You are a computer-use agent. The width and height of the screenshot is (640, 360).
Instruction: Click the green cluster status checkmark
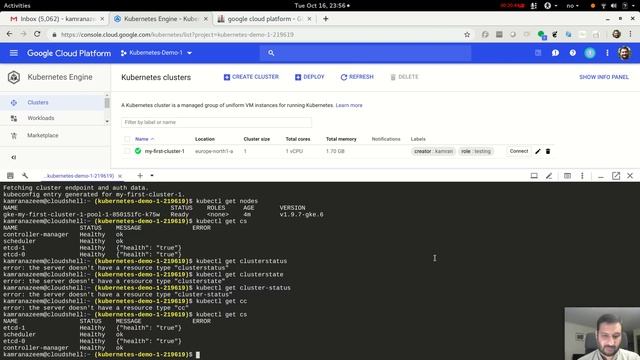click(138, 151)
